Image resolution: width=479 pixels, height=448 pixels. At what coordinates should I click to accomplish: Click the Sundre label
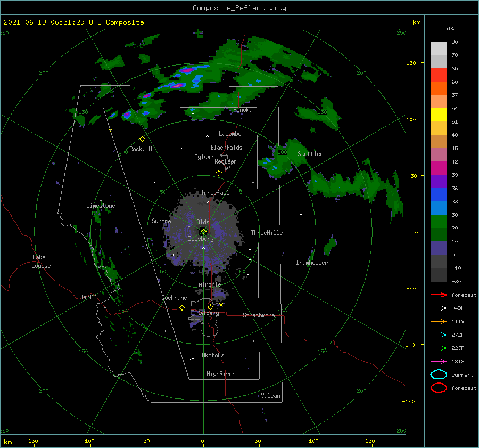161,221
